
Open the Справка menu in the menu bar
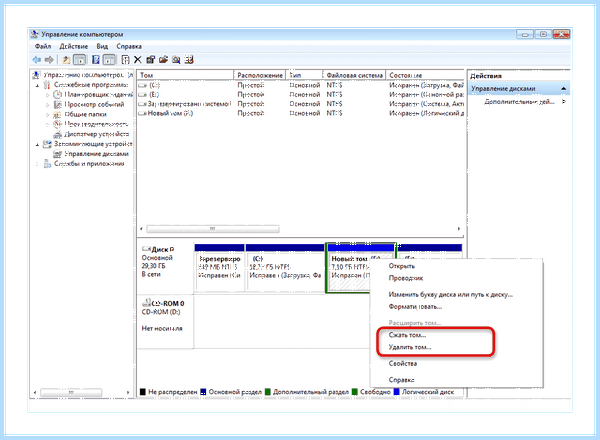[129, 46]
